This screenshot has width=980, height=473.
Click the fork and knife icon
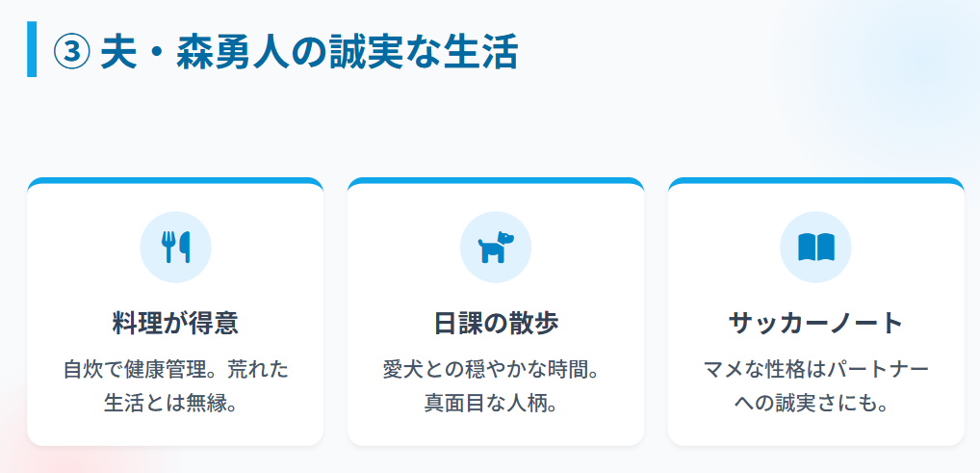tap(175, 247)
